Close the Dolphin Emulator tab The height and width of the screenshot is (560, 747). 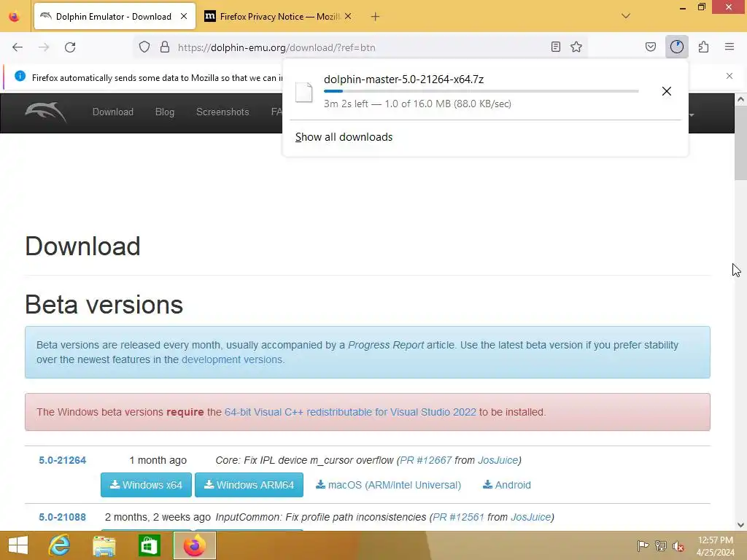click(184, 16)
